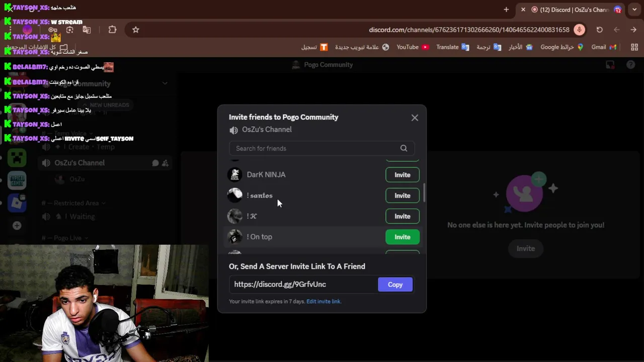Invite ! On top to the server
The height and width of the screenshot is (362, 644).
pyautogui.click(x=403, y=237)
